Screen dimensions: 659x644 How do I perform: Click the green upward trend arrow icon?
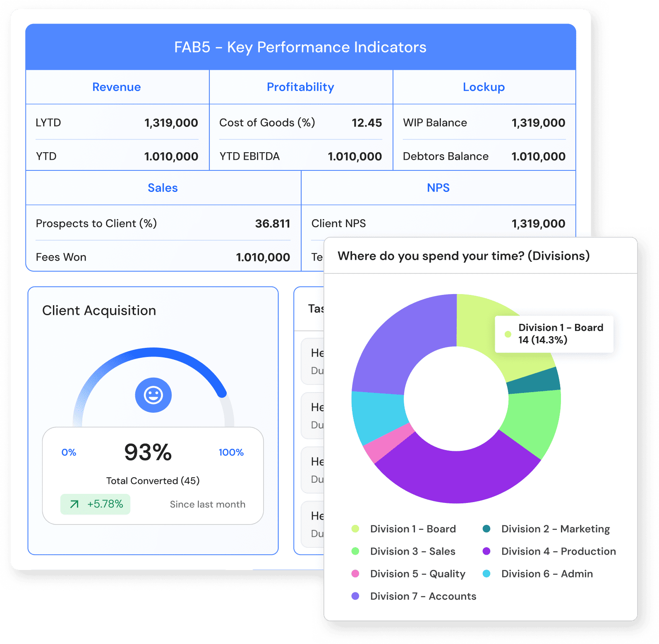pyautogui.click(x=74, y=504)
